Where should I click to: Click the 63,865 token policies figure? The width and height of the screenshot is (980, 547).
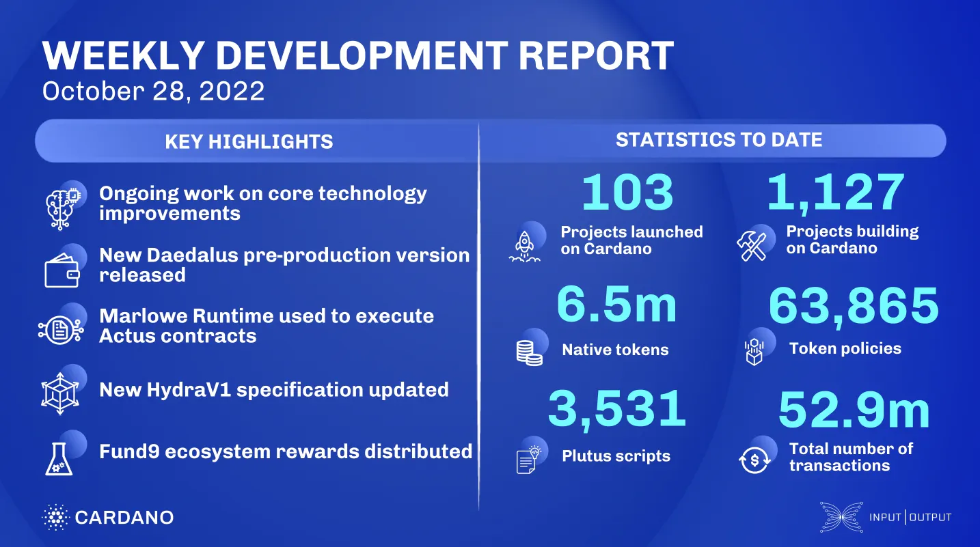pyautogui.click(x=854, y=305)
